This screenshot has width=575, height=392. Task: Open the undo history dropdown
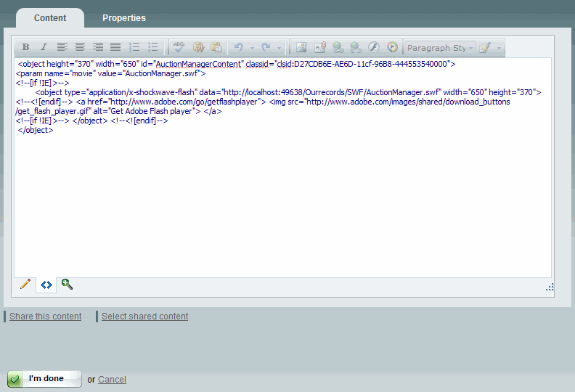[x=252, y=48]
